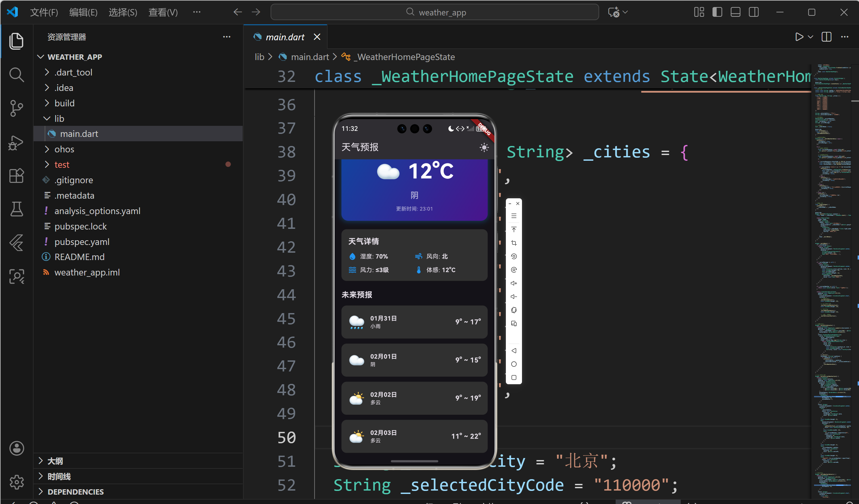The width and height of the screenshot is (859, 504).
Task: Toggle theme sun icon in weather app
Action: [x=484, y=147]
